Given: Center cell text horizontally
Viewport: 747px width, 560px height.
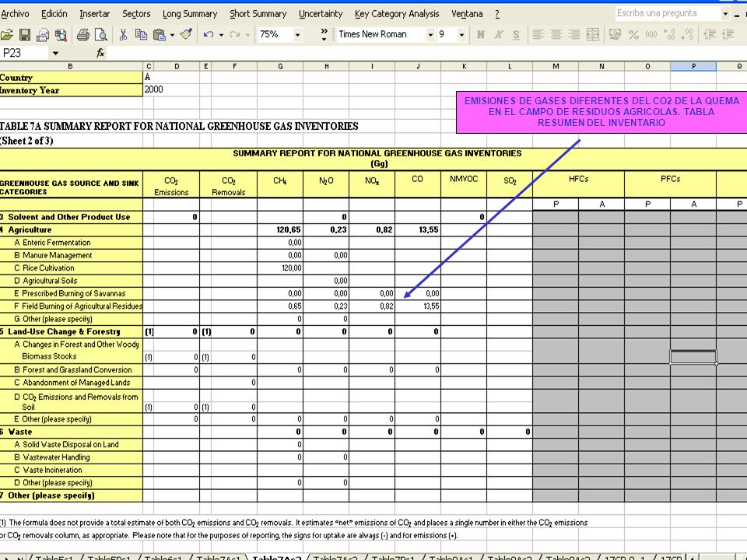Looking at the screenshot, I should pos(556,34).
